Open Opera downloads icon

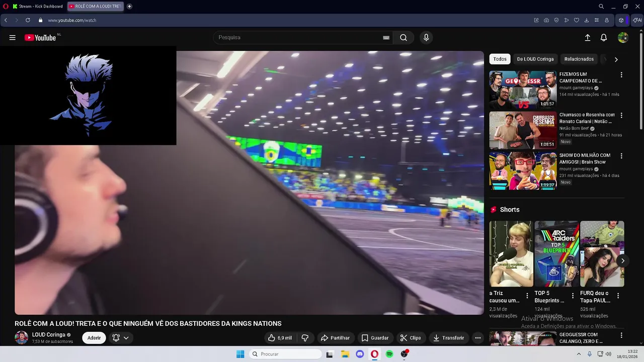tap(587, 20)
